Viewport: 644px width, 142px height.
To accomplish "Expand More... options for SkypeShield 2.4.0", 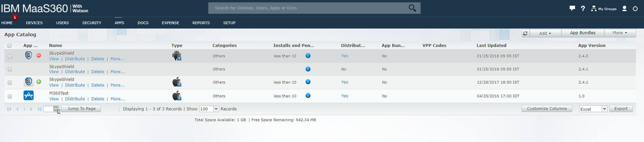I will click(x=117, y=59).
